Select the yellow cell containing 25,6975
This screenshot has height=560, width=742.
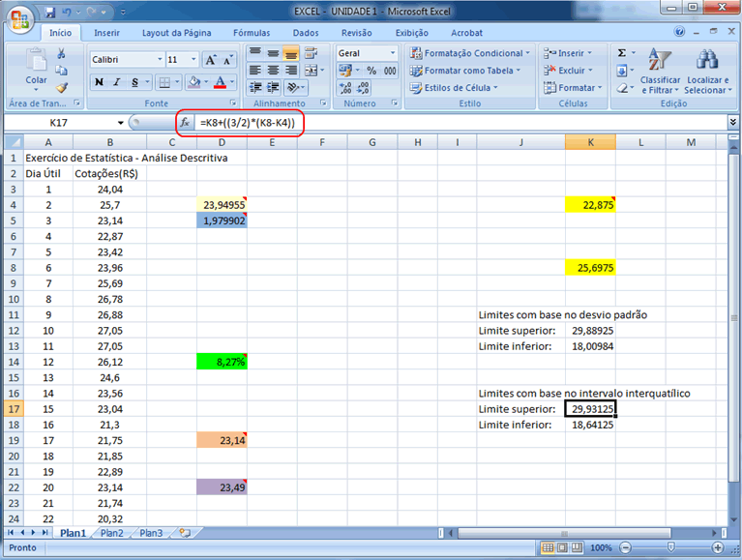pyautogui.click(x=591, y=268)
